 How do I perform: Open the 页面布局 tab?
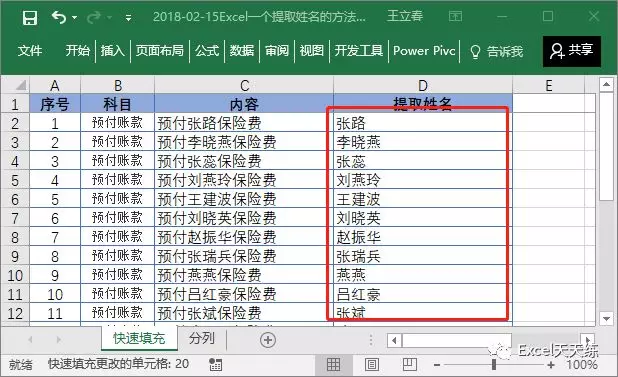pos(160,51)
